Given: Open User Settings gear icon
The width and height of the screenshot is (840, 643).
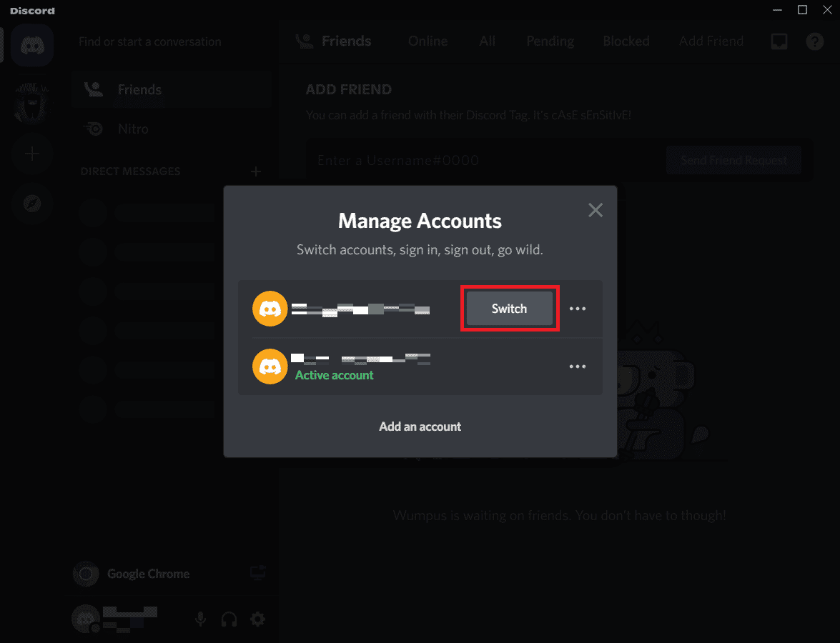Looking at the screenshot, I should tap(257, 619).
